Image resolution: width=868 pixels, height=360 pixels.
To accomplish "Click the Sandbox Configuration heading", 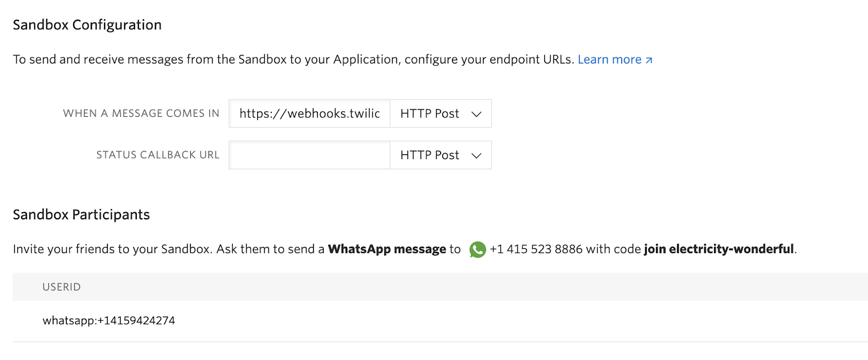I will click(x=87, y=25).
